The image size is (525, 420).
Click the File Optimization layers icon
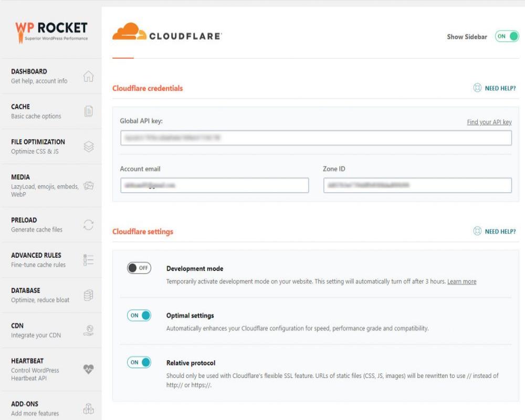[x=89, y=147]
